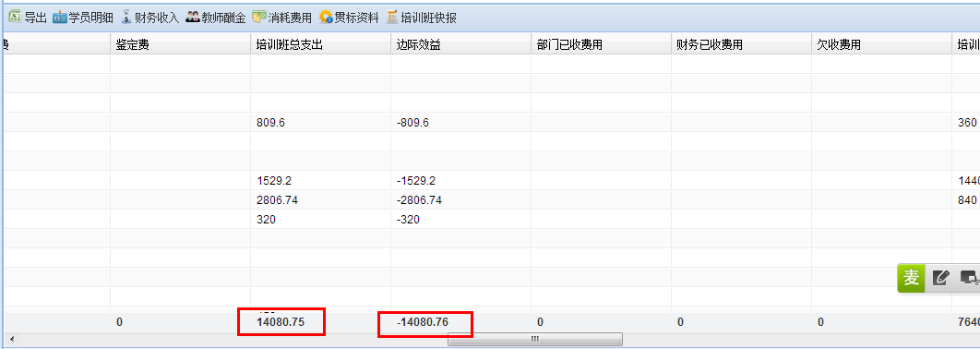
Task: Click the 840 cell in the last column
Action: (x=967, y=200)
